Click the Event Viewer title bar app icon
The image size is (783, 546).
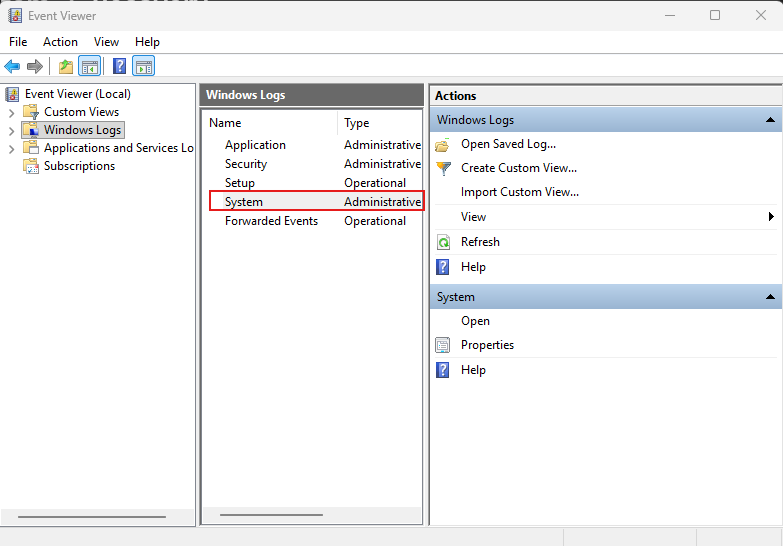tap(15, 15)
